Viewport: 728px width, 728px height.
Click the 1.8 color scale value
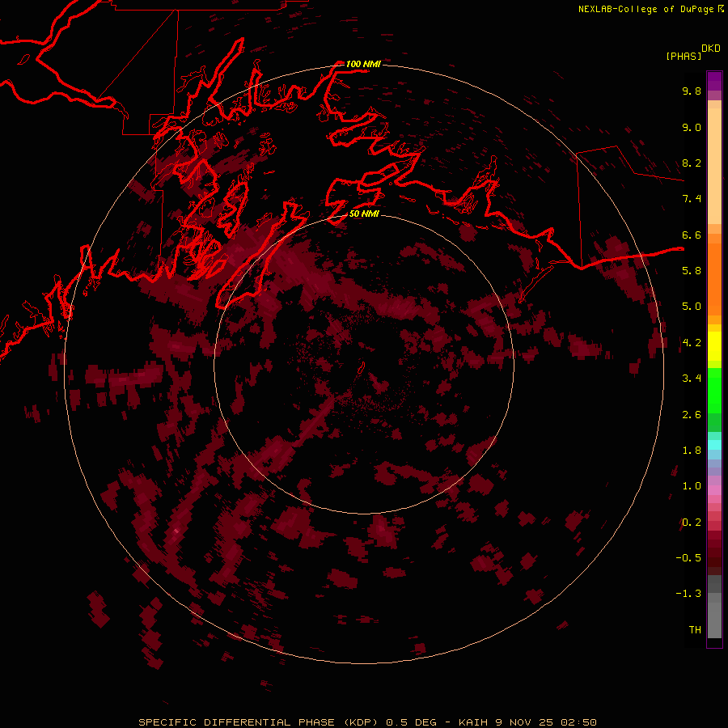[692, 451]
